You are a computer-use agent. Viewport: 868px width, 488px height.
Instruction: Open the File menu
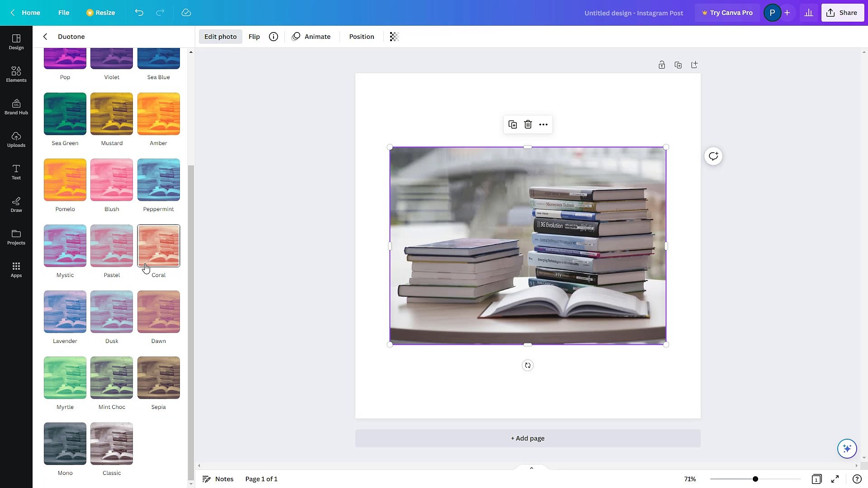click(x=64, y=13)
